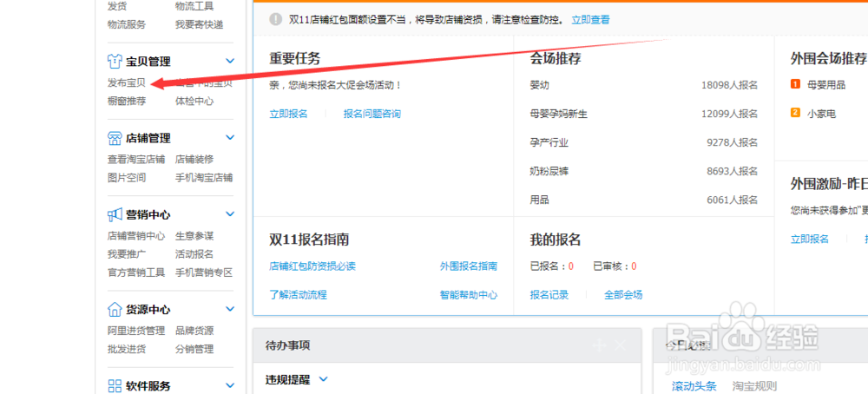The image size is (868, 394).
Task: Open the 智能帮助中心 link
Action: tap(469, 295)
